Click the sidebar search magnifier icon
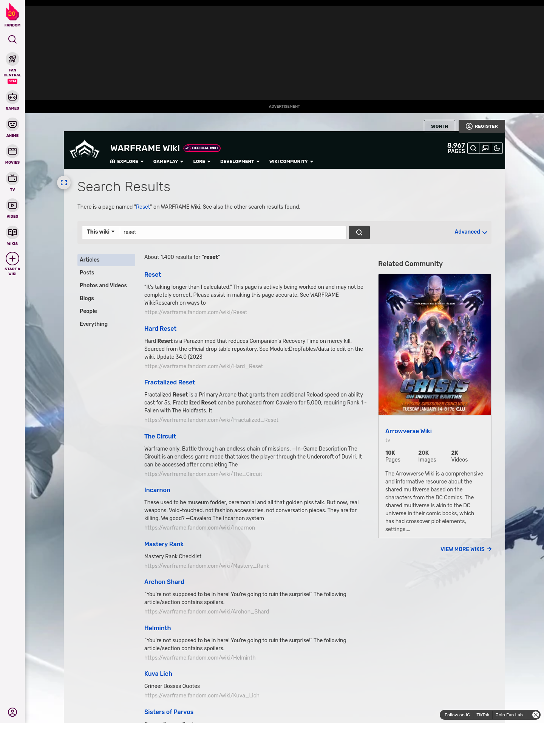This screenshot has height=756, width=544. 12,39
